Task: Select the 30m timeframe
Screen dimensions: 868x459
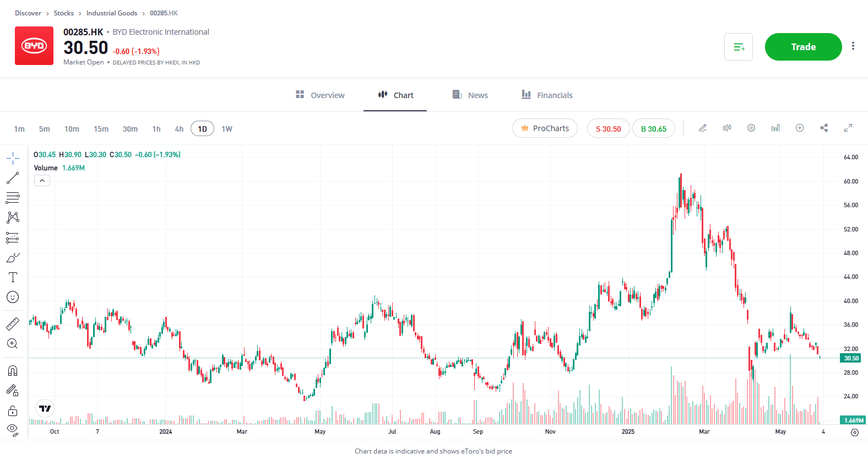Action: coord(130,129)
